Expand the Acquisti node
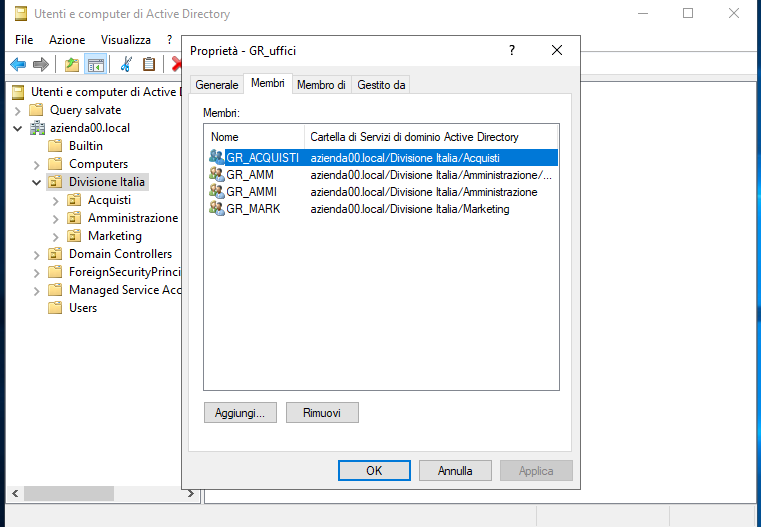 pos(56,201)
